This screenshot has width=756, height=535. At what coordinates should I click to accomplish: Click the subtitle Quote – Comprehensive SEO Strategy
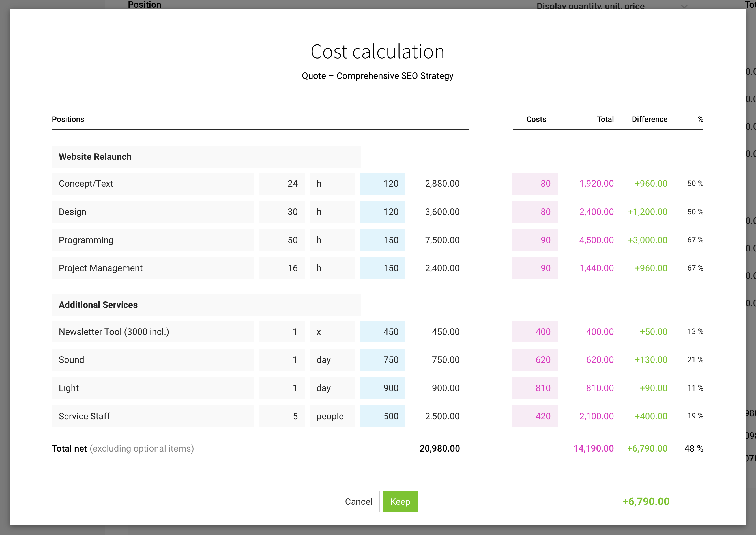pyautogui.click(x=377, y=76)
